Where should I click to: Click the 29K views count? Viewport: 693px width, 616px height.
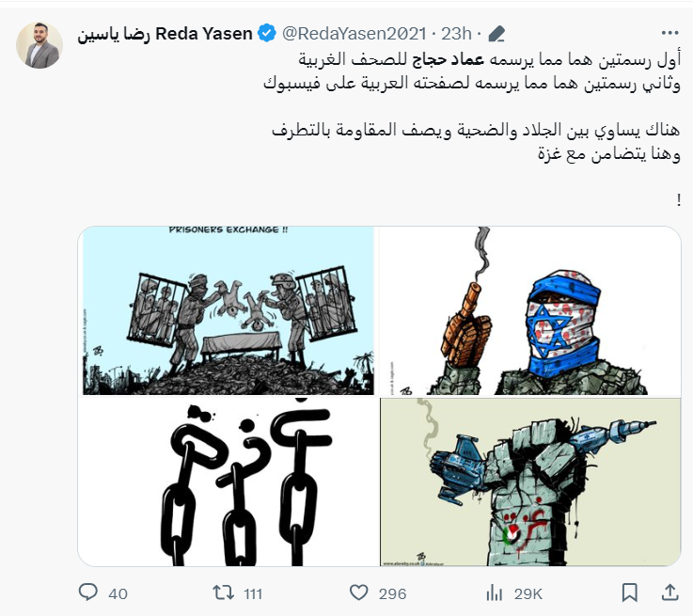[x=528, y=594]
